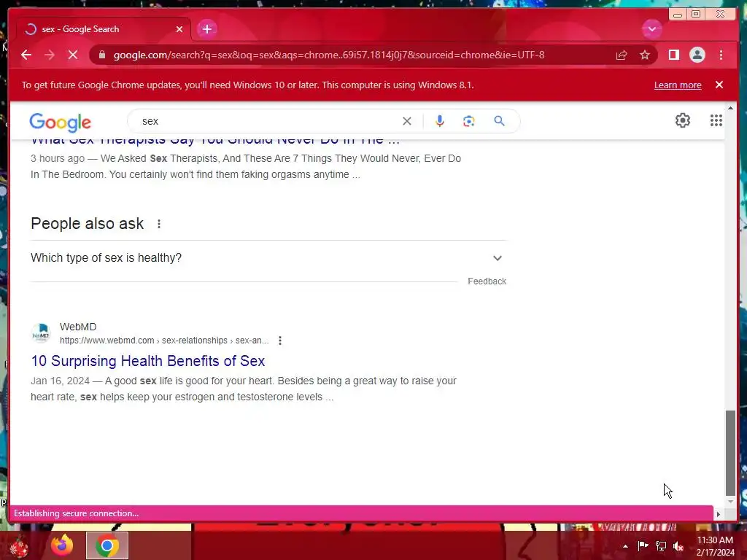Open People also ask options menu
747x560 pixels.
(x=158, y=224)
